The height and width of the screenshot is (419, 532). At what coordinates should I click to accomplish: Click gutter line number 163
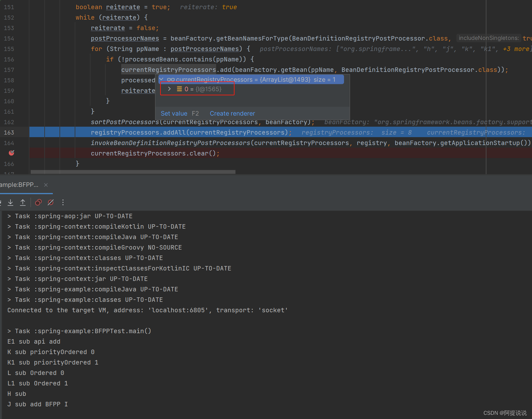tap(9, 132)
